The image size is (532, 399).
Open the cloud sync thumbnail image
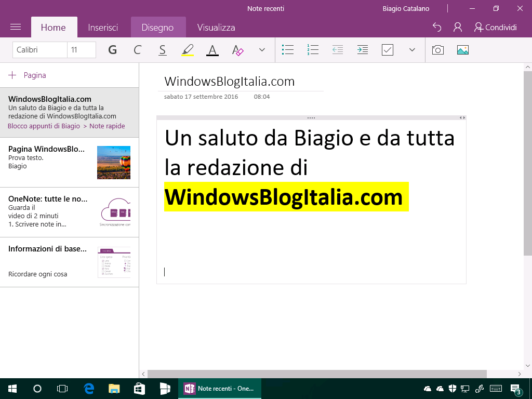[115, 212]
